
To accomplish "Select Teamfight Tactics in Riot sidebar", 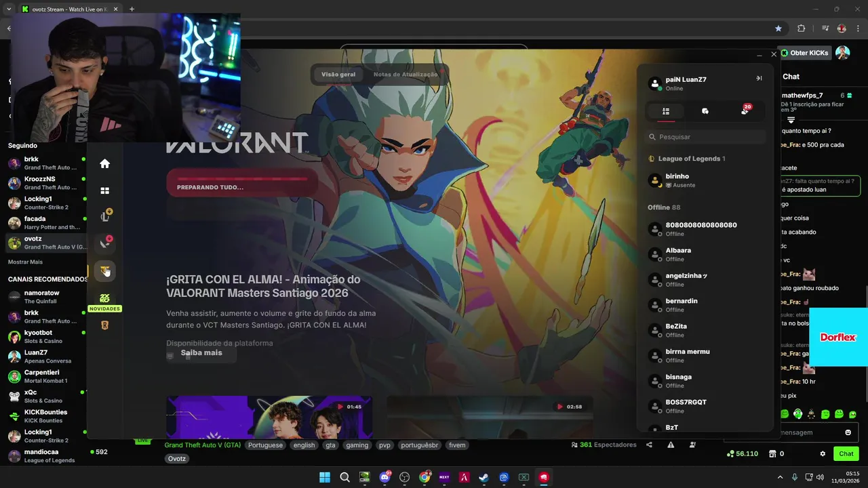I will click(x=104, y=271).
